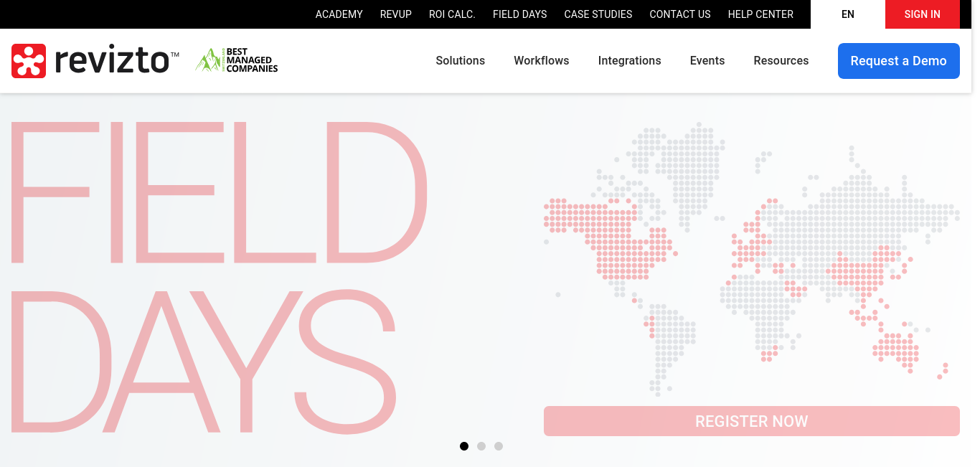Go to the ACADEMY link
The width and height of the screenshot is (980, 467).
click(x=339, y=14)
